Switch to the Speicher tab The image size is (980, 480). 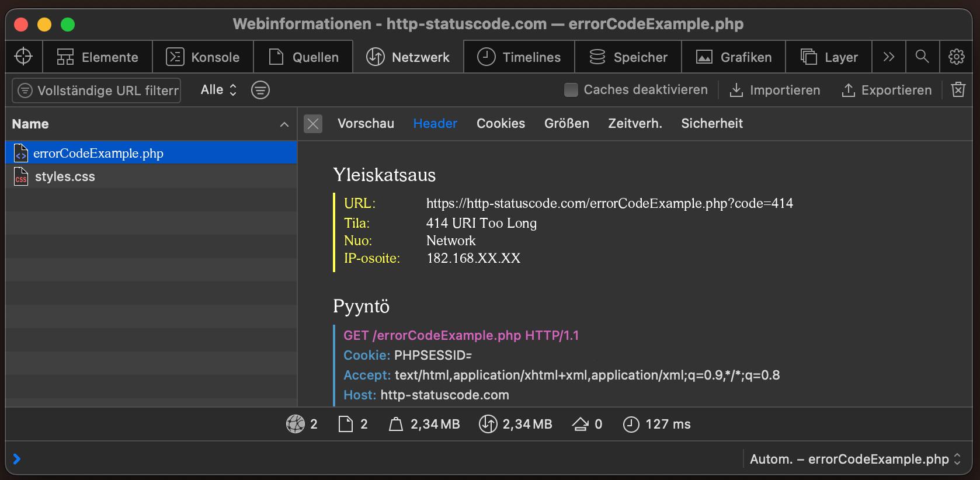tap(628, 57)
